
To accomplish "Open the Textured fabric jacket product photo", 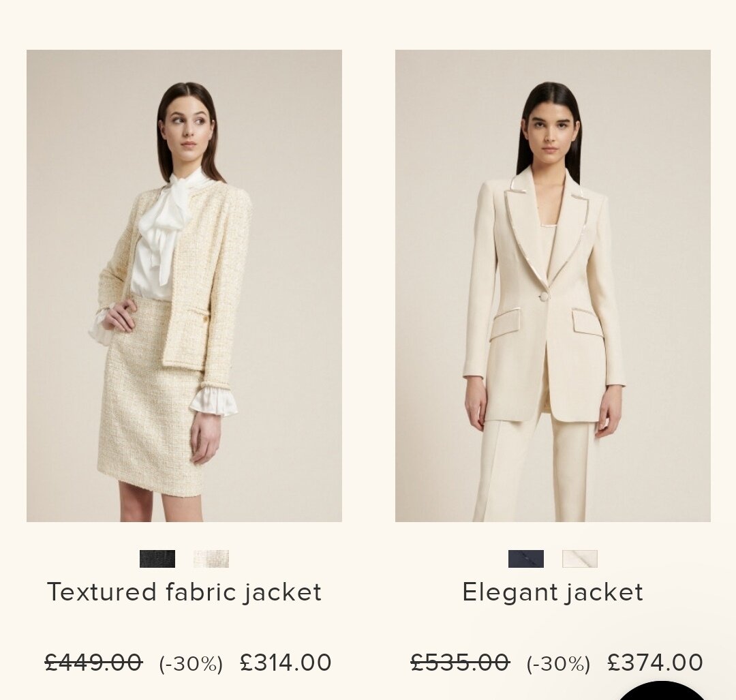I will coord(184,286).
